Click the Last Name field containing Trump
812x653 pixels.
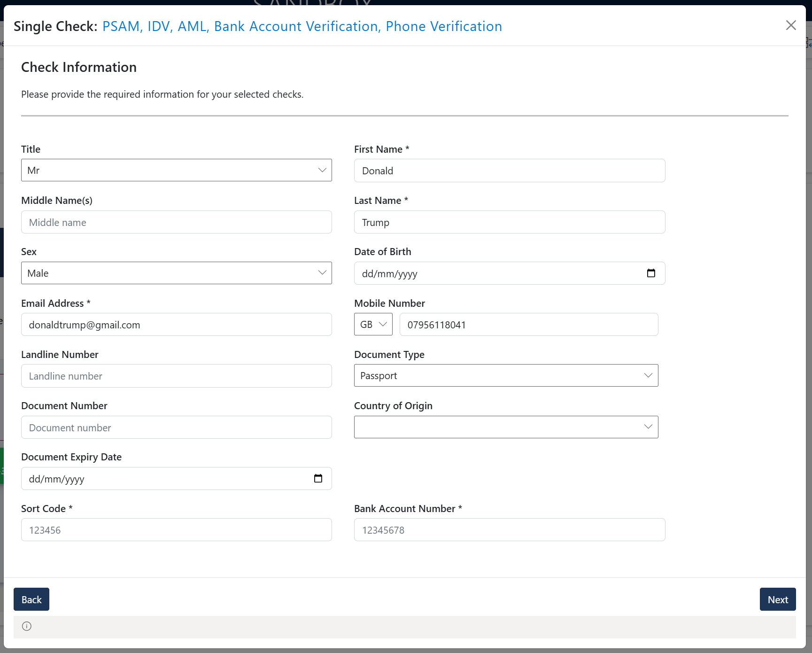coord(510,222)
